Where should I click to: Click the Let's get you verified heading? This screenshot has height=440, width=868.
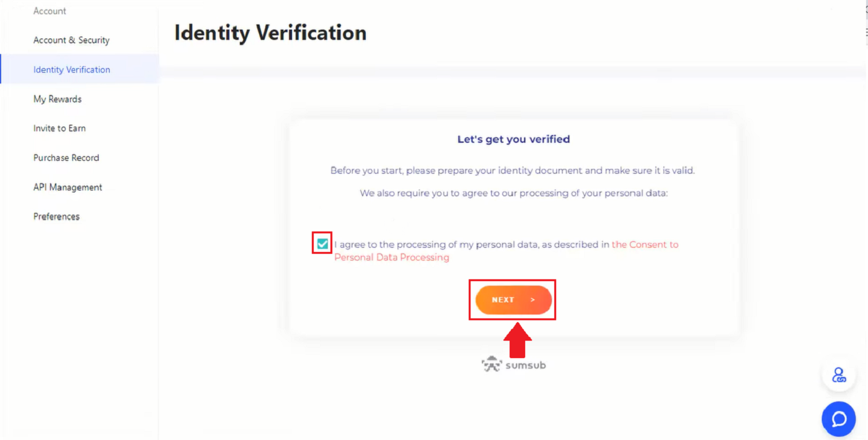[513, 139]
